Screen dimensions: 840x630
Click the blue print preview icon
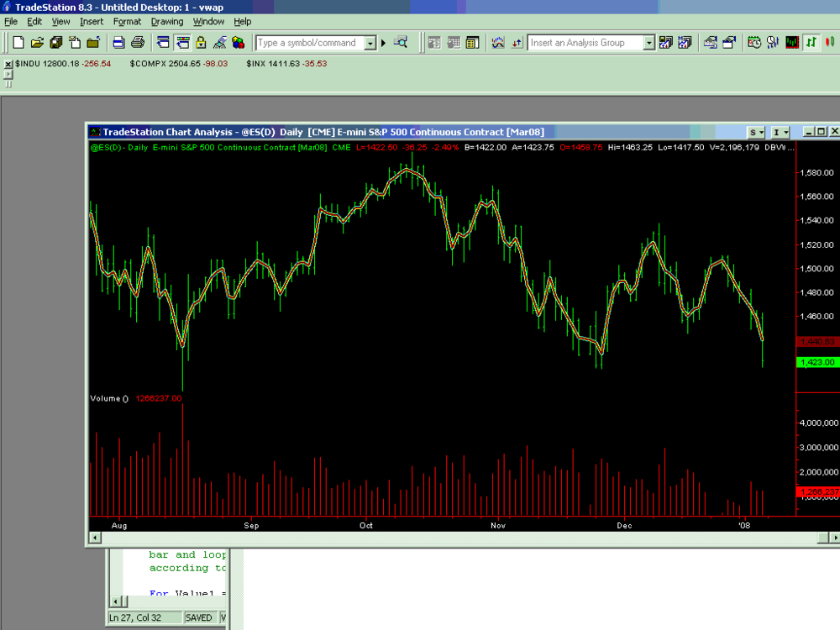(x=119, y=43)
